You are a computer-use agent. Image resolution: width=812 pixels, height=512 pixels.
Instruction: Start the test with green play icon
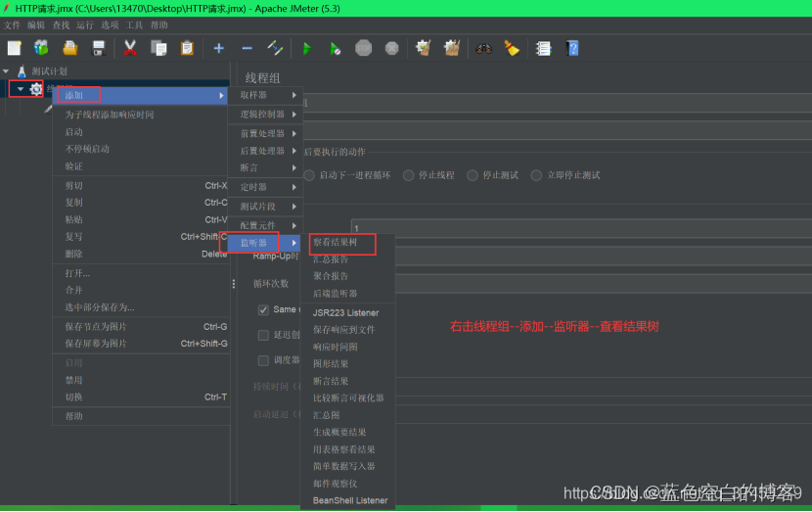coord(307,49)
